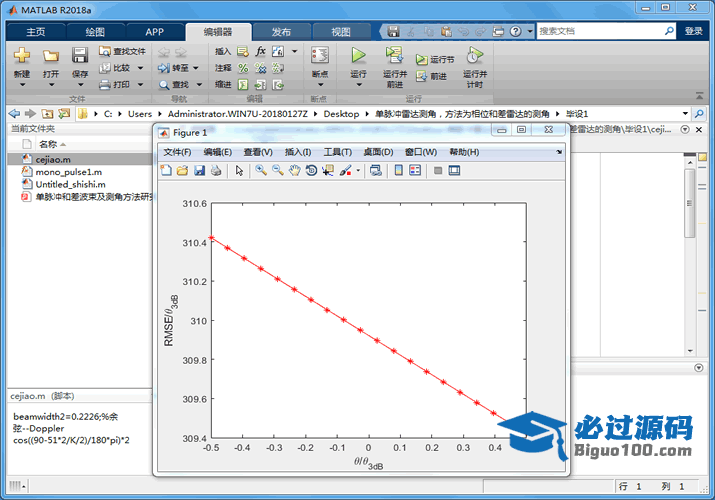Click the Zoom In tool in Figure 1
This screenshot has width=715, height=500.
[260, 171]
